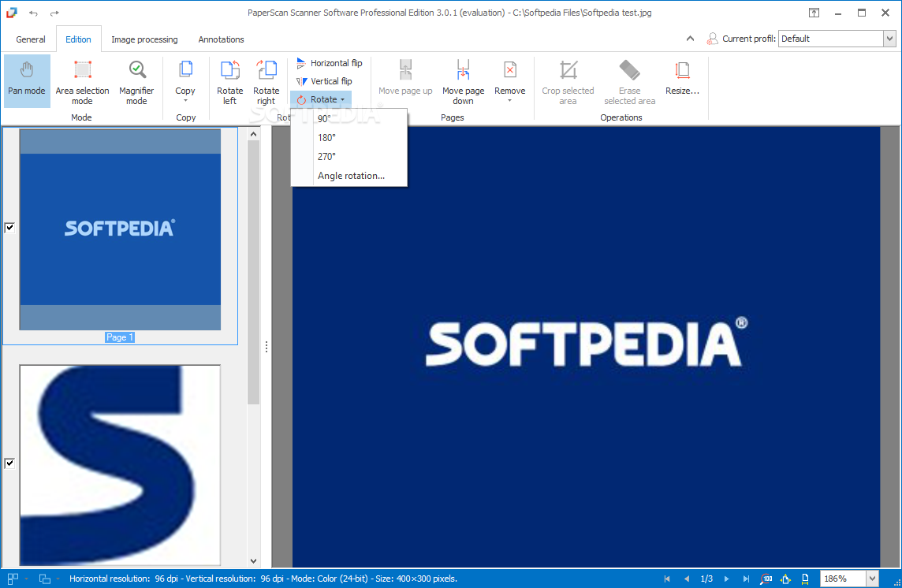The width and height of the screenshot is (902, 588).
Task: Go to previous page in status bar
Action: tap(686, 579)
